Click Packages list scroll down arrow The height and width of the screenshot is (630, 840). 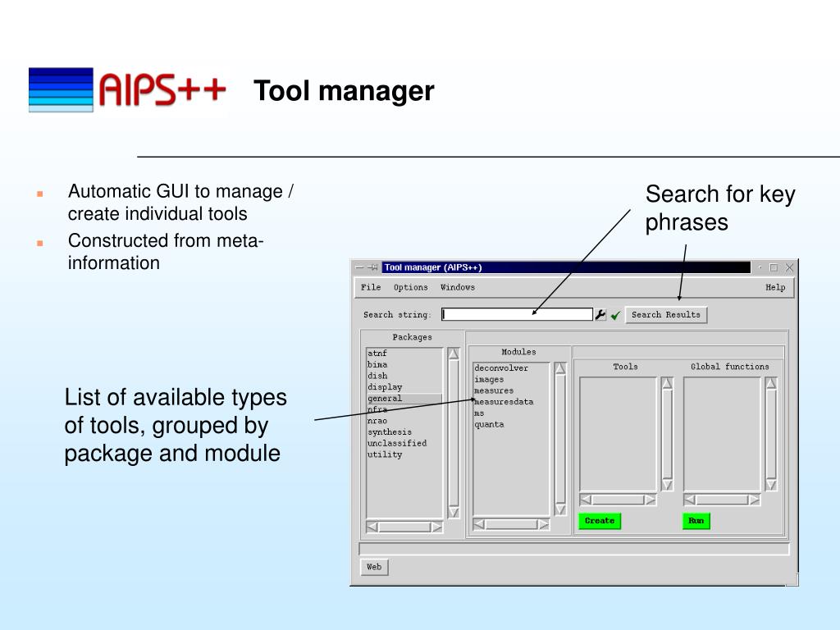click(454, 513)
